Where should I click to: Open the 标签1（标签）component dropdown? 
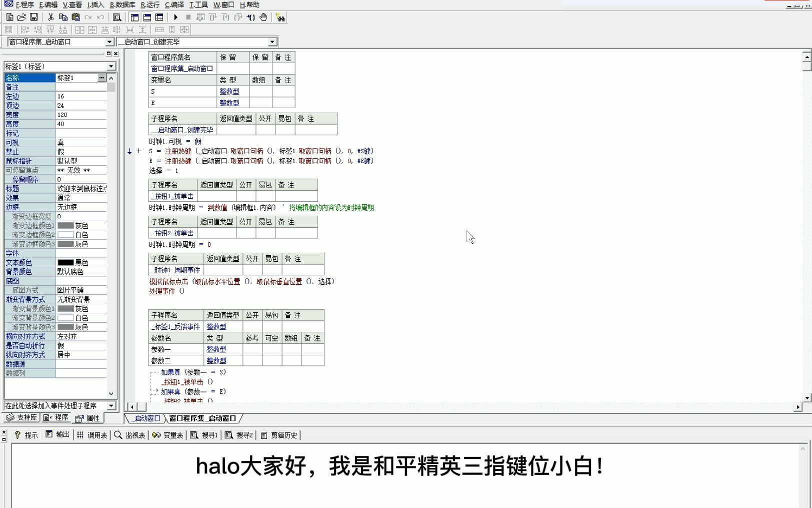(x=111, y=66)
